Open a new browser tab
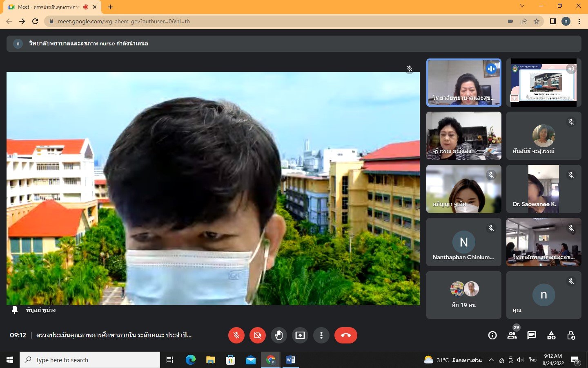 tap(110, 7)
